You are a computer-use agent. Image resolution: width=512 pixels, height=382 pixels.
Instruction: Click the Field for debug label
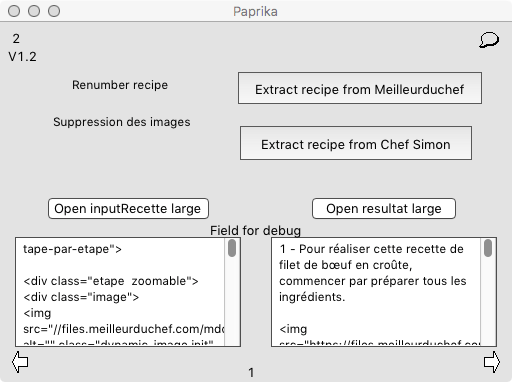[255, 231]
